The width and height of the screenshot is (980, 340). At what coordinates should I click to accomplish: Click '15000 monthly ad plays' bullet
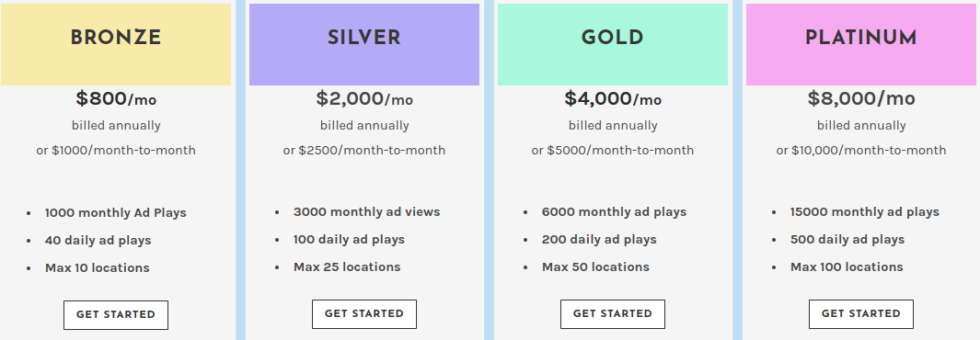pos(865,212)
